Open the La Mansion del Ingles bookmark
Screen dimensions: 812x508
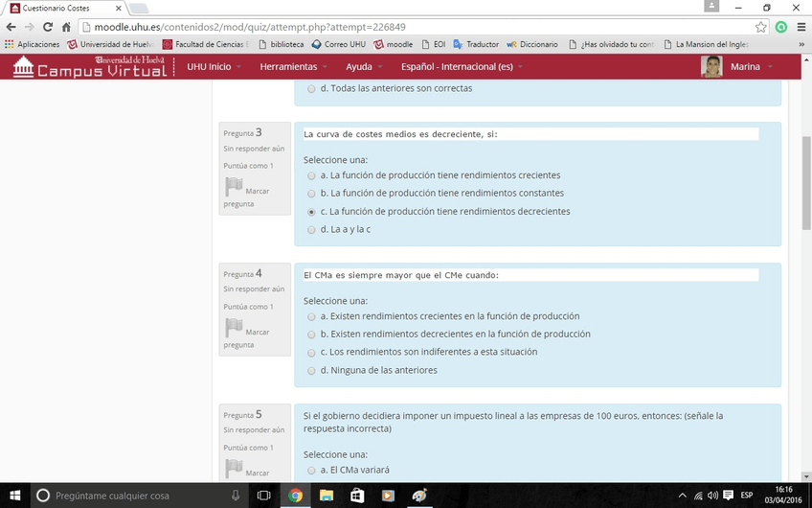pos(707,45)
